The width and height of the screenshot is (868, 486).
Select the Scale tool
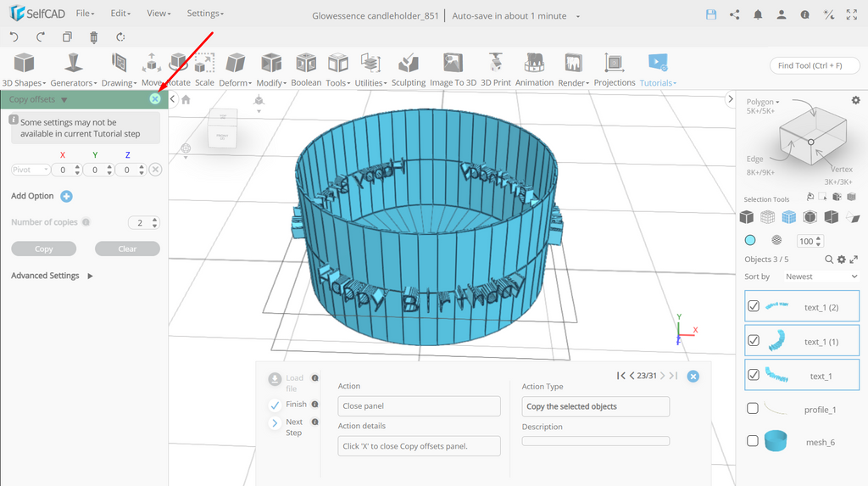(x=204, y=70)
